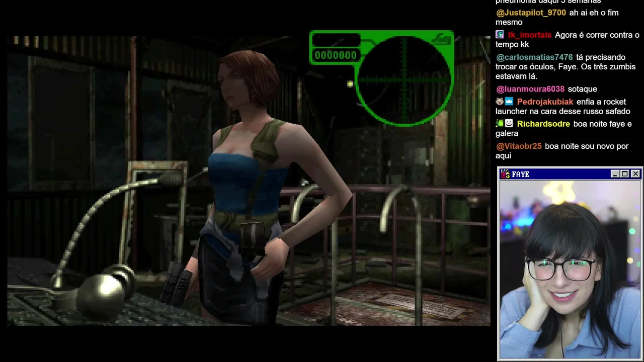
Task: Minimize the FAYE webcam window
Action: point(615,174)
